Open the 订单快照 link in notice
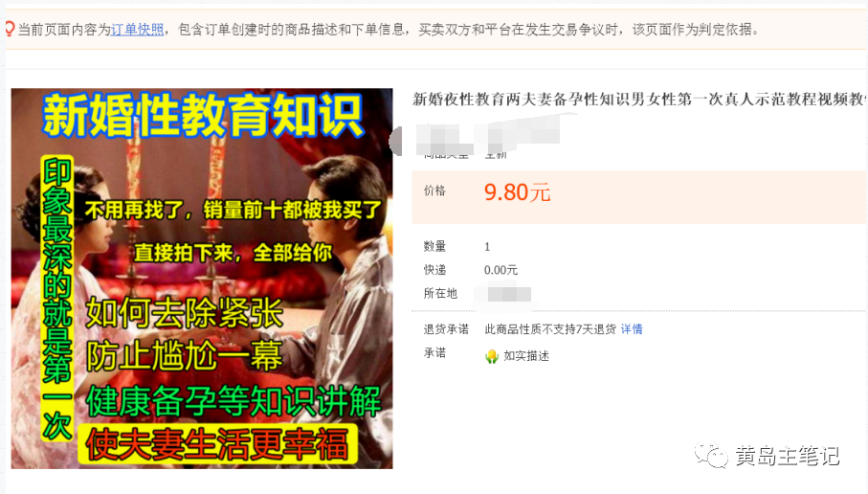 pos(137,30)
